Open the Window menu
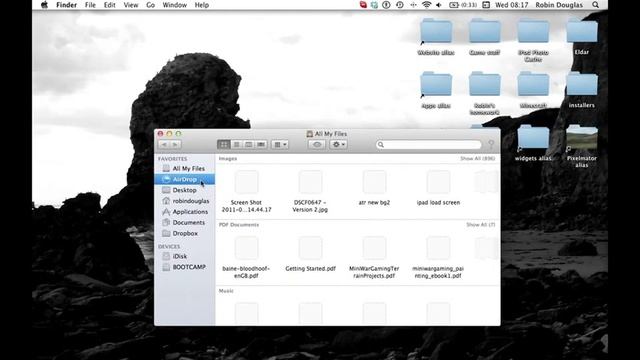Image resolution: width=640 pixels, height=360 pixels. pos(174,5)
